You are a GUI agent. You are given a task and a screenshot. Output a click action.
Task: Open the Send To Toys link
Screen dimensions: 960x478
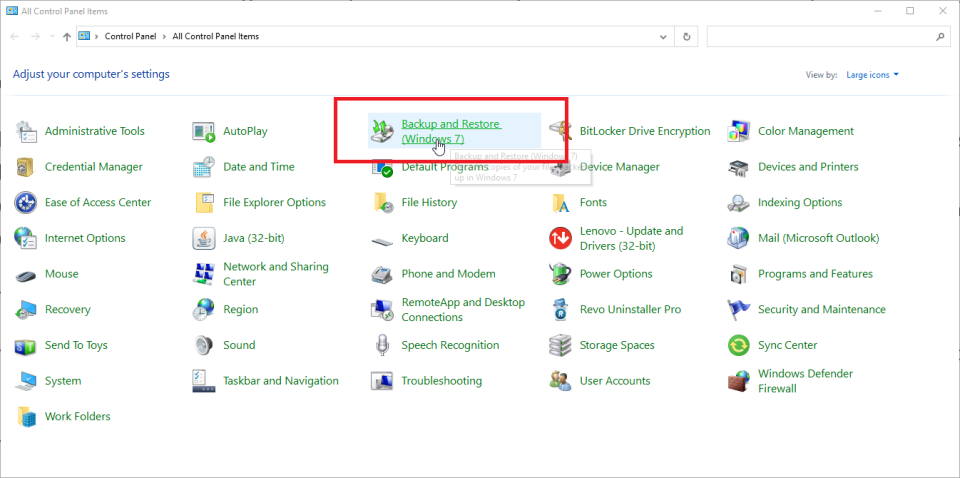coord(76,345)
